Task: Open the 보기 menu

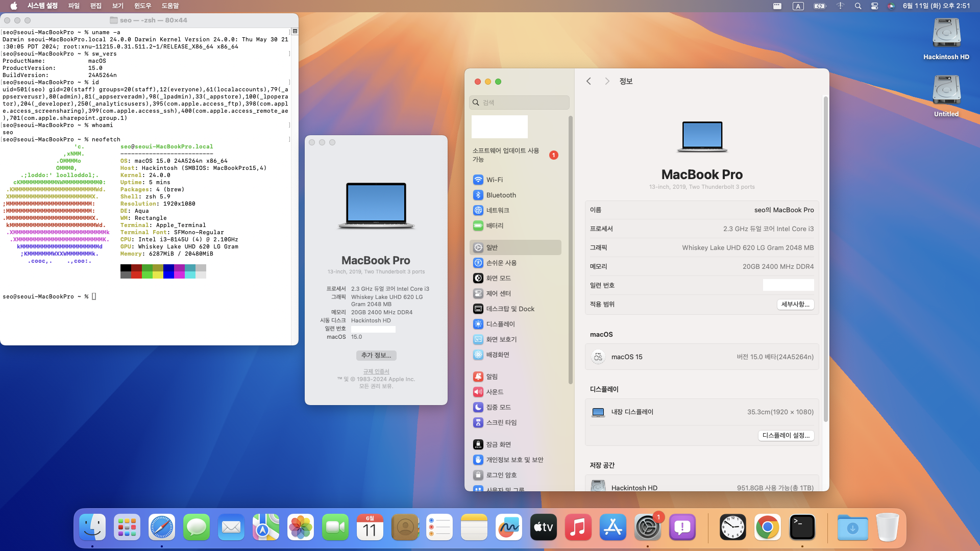Action: 118,6
